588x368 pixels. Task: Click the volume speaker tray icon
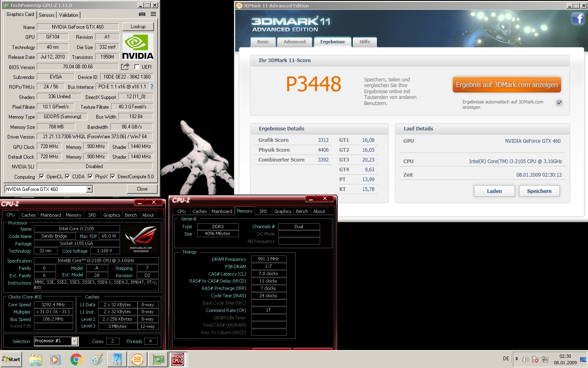(526, 359)
